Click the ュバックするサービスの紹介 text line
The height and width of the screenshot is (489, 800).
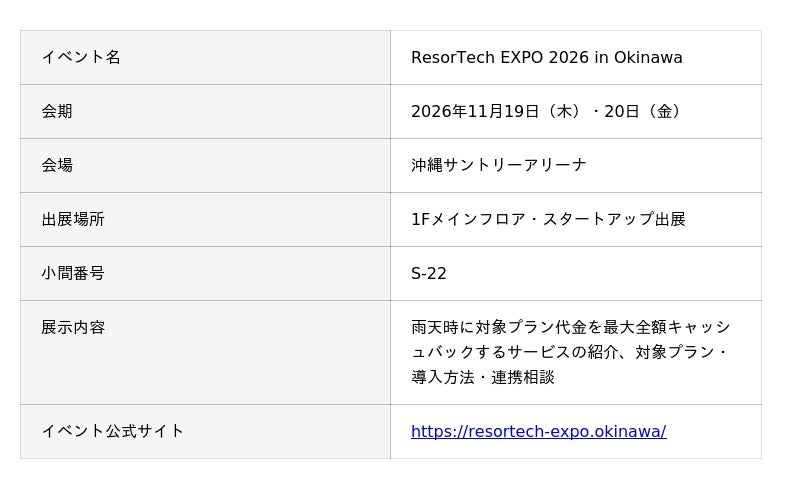pos(569,352)
